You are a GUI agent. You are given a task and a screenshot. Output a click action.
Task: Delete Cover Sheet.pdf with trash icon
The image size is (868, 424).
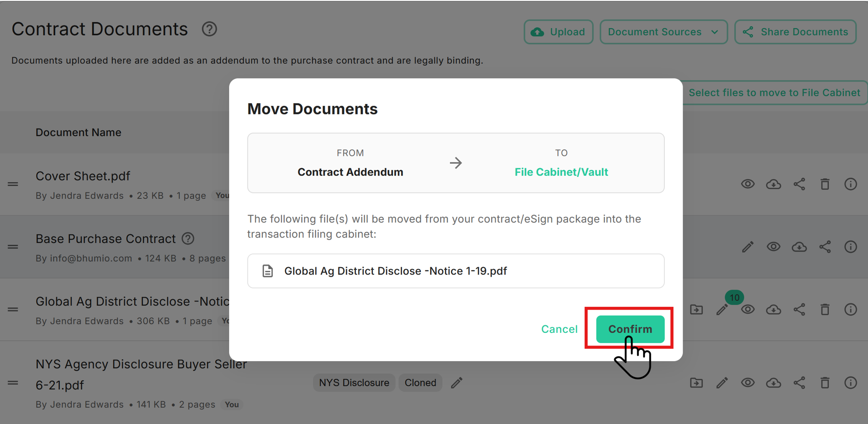(825, 184)
